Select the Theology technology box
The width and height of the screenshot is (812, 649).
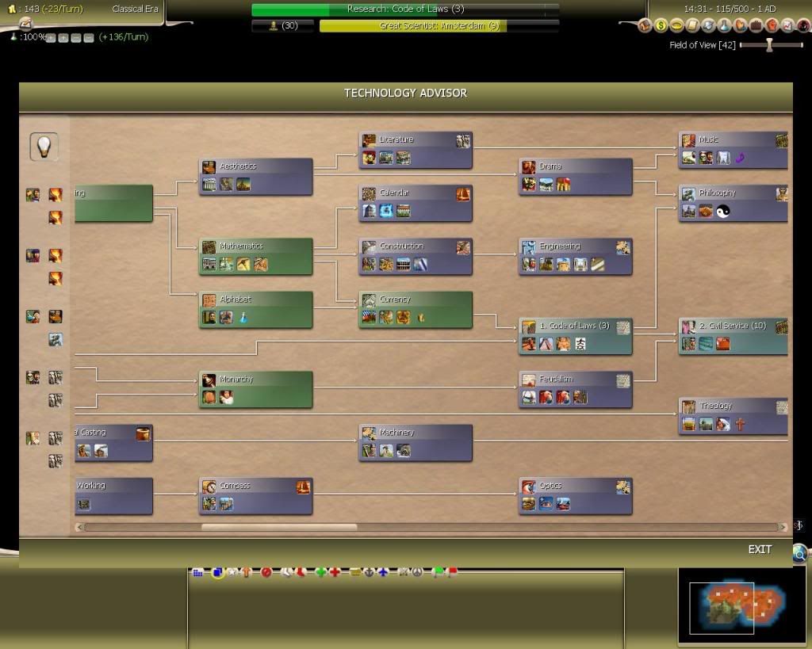[733, 416]
